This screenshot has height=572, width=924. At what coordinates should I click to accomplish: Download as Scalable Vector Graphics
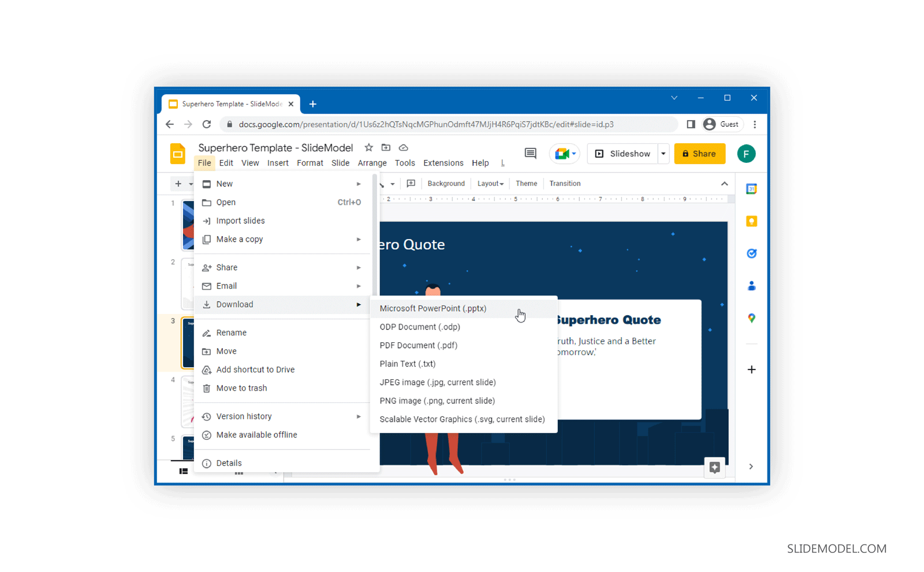(x=464, y=419)
